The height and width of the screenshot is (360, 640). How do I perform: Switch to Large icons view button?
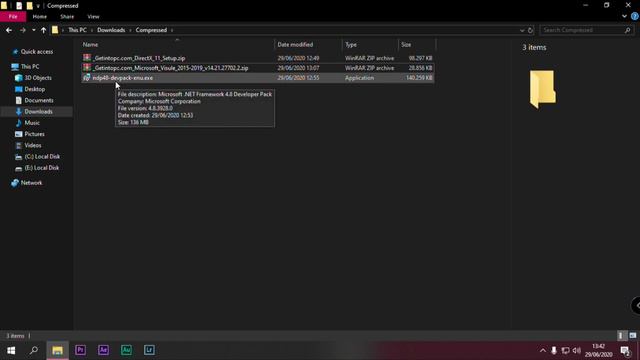633,336
